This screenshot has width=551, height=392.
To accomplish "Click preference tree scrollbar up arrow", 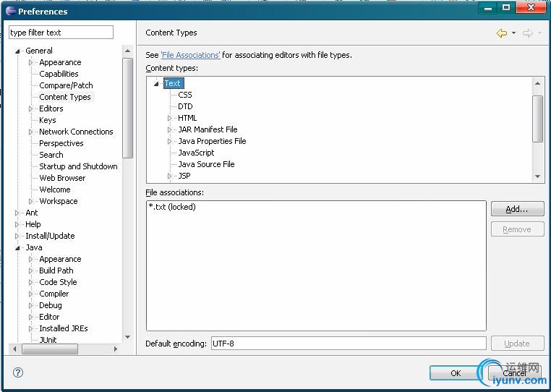I will pos(127,51).
